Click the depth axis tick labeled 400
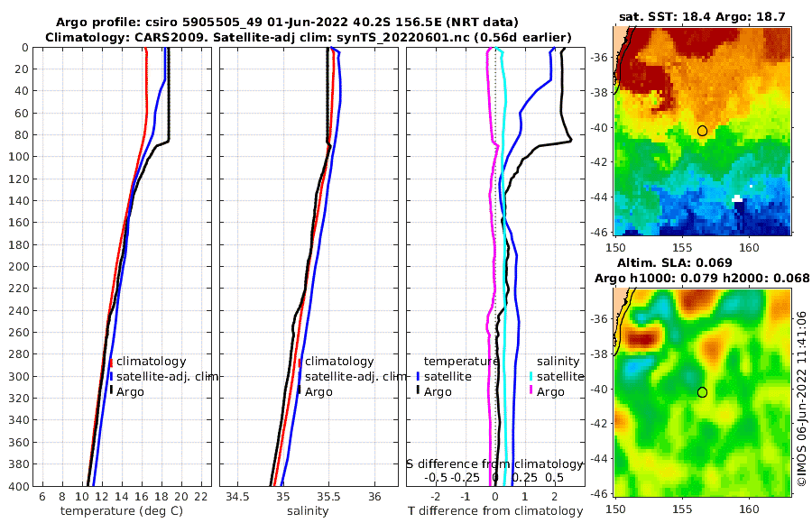The height and width of the screenshot is (523, 812). point(19,486)
